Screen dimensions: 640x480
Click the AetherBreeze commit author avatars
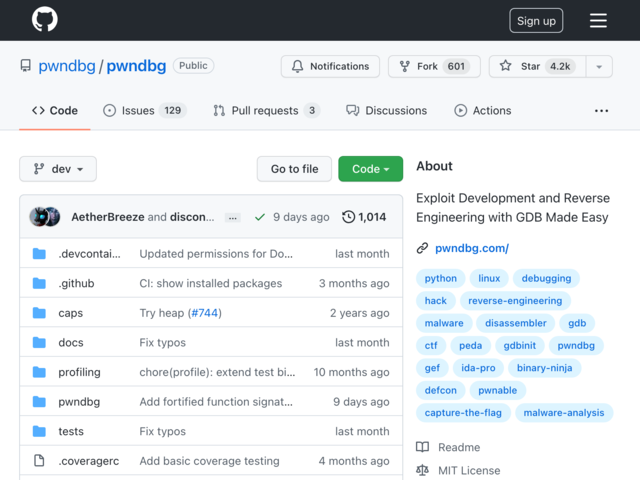(44, 217)
